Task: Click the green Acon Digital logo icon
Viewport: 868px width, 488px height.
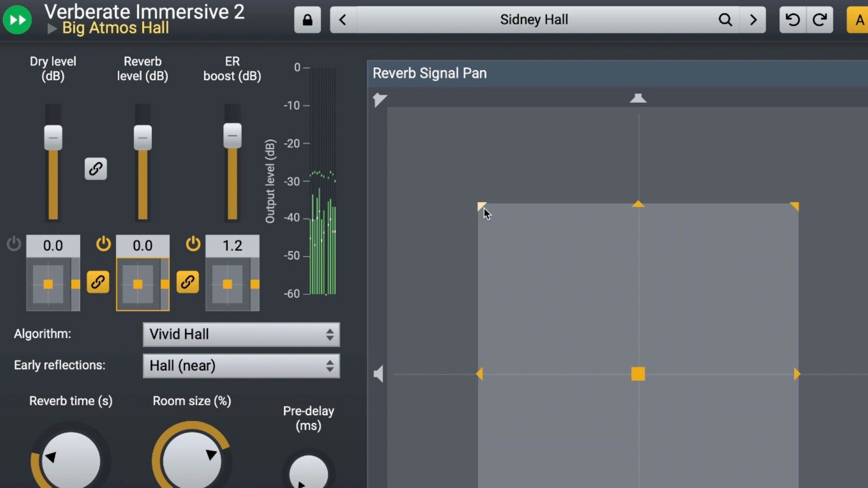Action: pyautogui.click(x=17, y=19)
